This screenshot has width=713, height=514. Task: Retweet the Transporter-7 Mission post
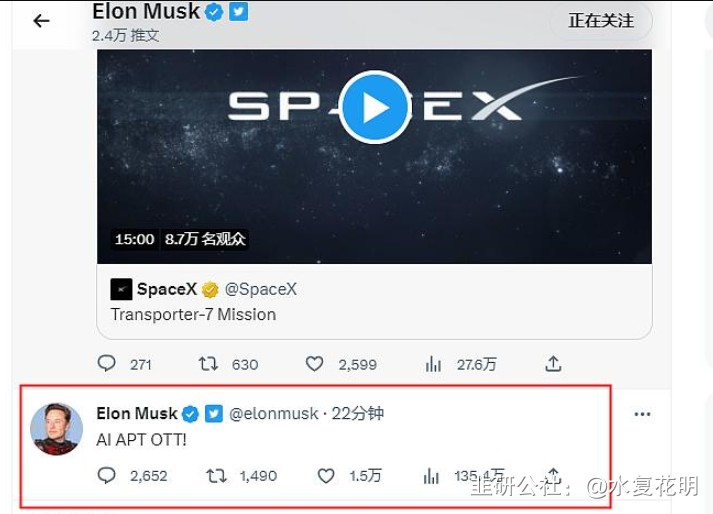click(x=208, y=364)
